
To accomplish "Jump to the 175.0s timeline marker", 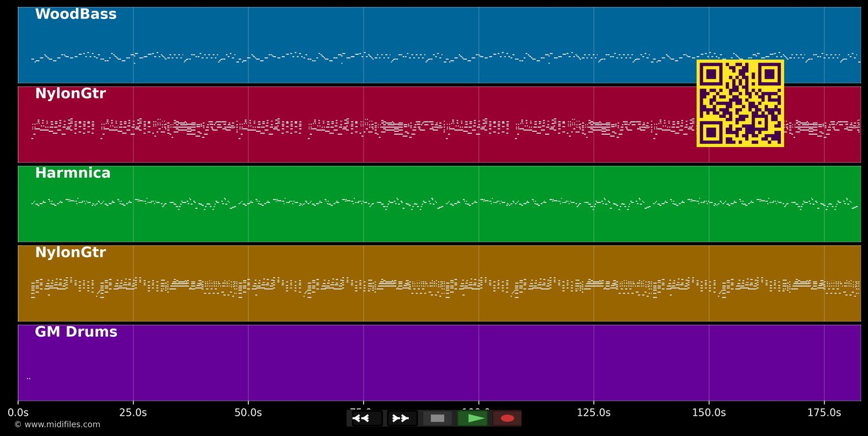I will (x=824, y=412).
